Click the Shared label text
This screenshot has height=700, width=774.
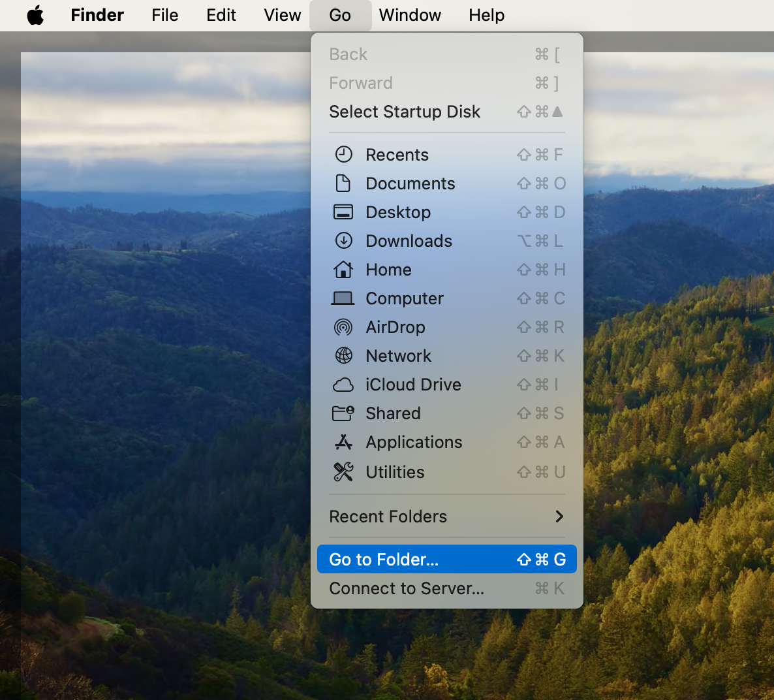pyautogui.click(x=393, y=413)
